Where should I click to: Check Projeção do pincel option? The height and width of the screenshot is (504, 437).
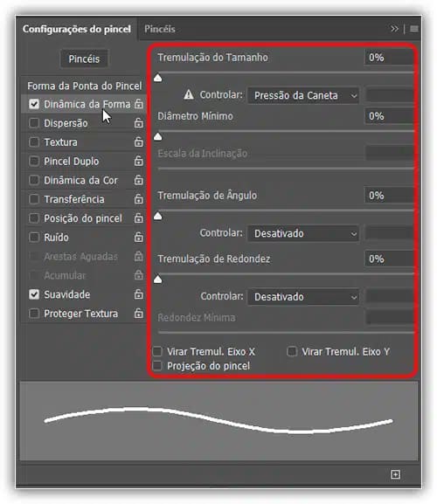click(157, 365)
